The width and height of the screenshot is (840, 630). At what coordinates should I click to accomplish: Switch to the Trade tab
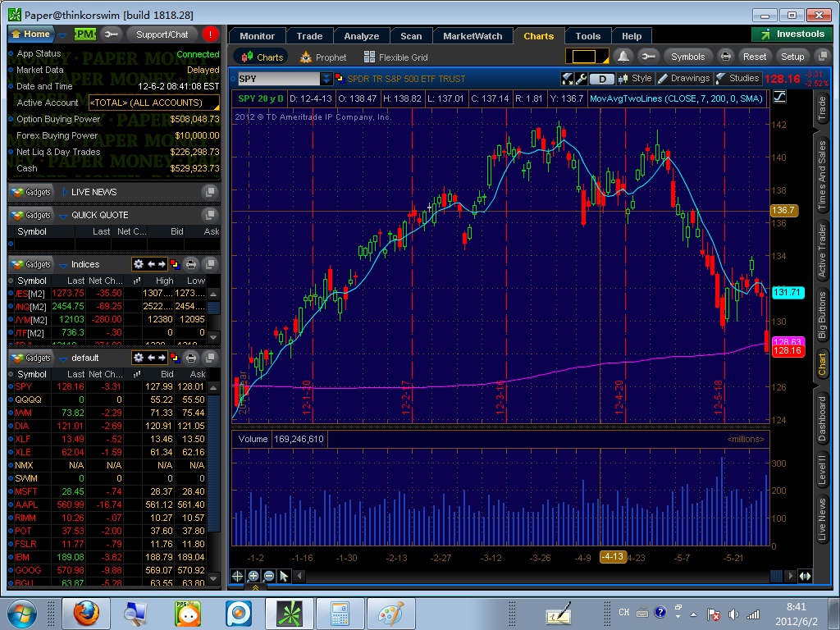[309, 36]
